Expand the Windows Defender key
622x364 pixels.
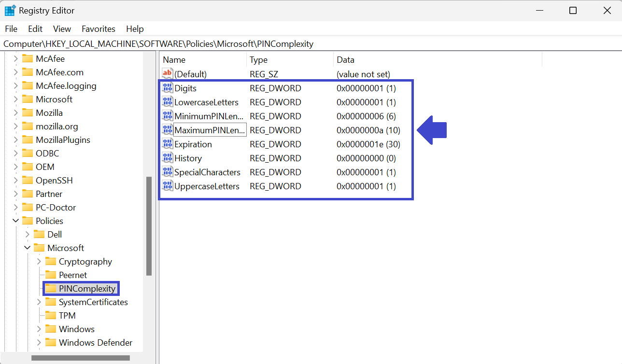click(39, 343)
